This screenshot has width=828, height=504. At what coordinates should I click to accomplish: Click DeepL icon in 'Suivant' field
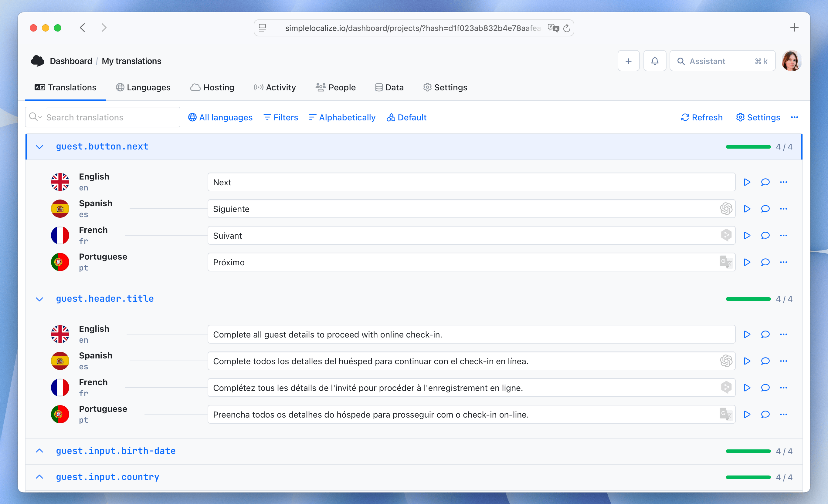[726, 235]
